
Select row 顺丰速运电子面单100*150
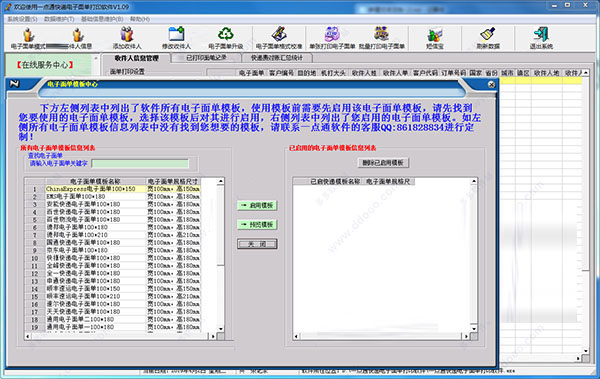[112, 288]
